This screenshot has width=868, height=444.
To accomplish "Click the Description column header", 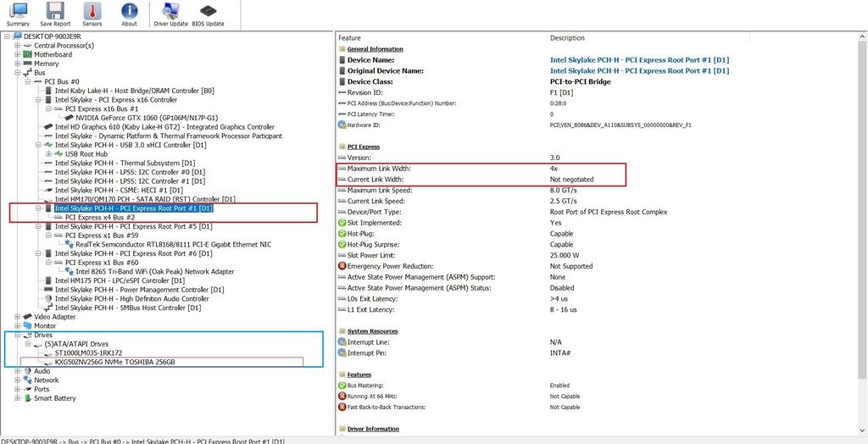I will pos(567,38).
